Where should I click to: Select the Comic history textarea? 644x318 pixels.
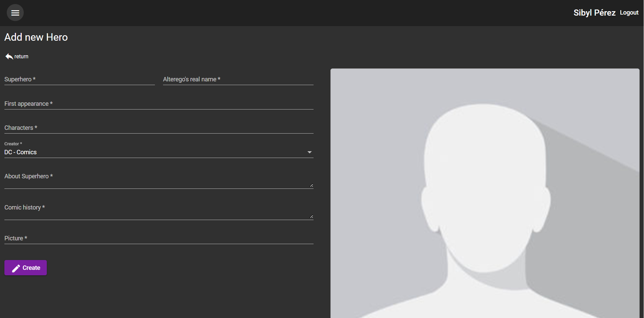[x=159, y=210]
